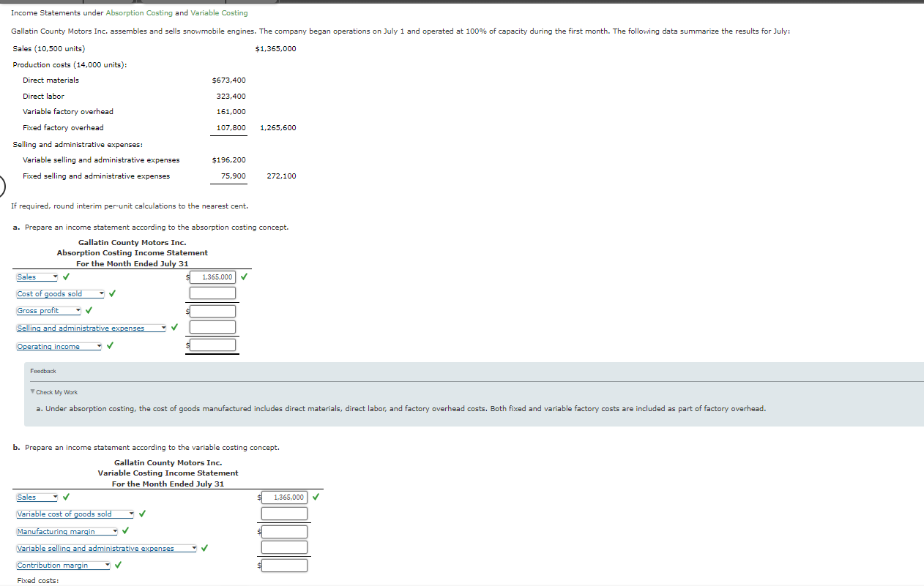
Task: Click the Fixed costs: label at the bottom
Action: pyautogui.click(x=38, y=581)
